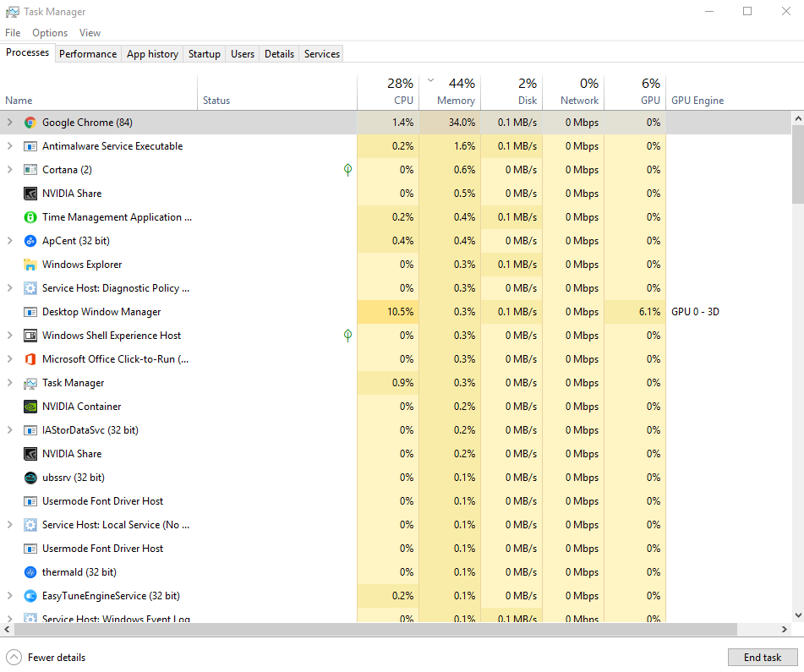Image resolution: width=804 pixels, height=672 pixels.
Task: Click the Time Management Application icon
Action: click(30, 217)
